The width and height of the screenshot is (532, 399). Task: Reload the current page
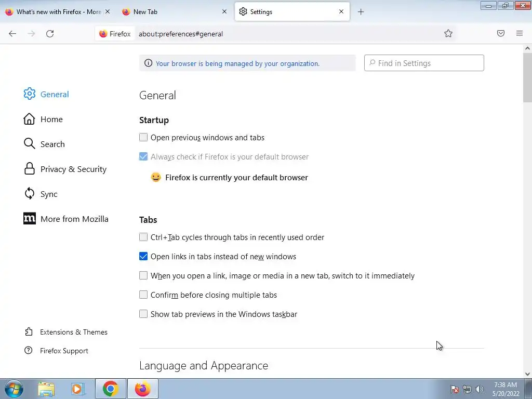(50, 34)
